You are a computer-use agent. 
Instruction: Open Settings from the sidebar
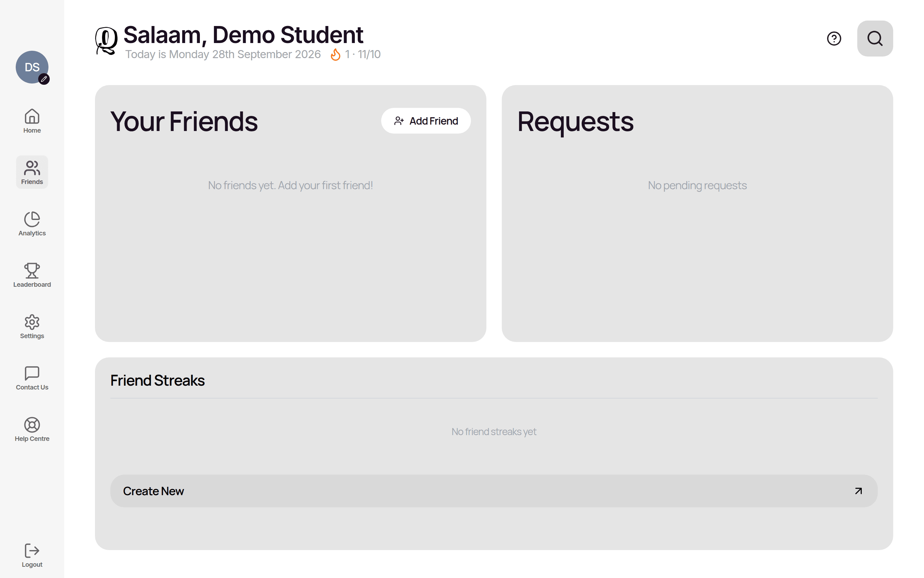click(x=32, y=327)
